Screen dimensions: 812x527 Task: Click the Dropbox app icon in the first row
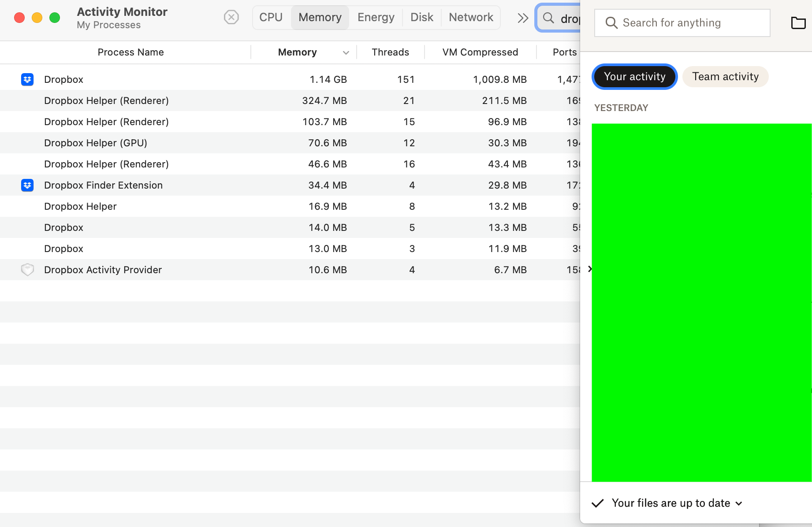coord(27,79)
